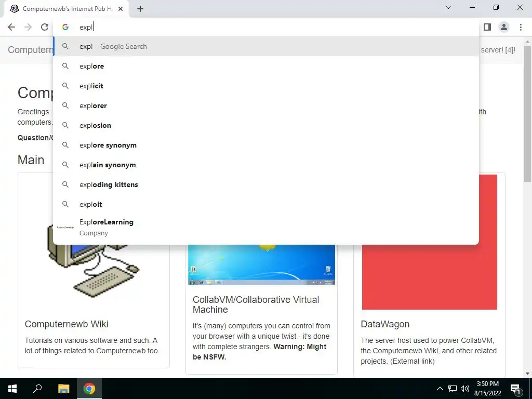Open the Chrome profile avatar menu
Screen dimensions: 532x399
click(x=504, y=27)
